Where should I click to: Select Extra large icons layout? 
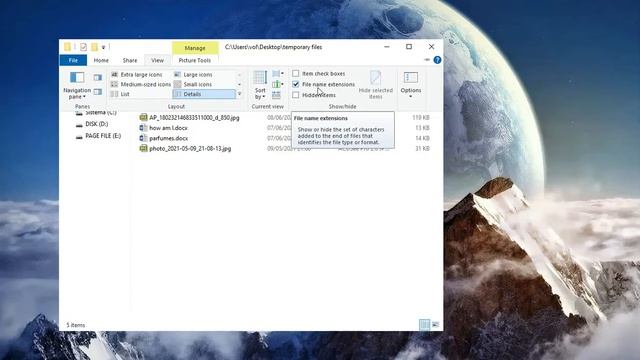(x=140, y=75)
